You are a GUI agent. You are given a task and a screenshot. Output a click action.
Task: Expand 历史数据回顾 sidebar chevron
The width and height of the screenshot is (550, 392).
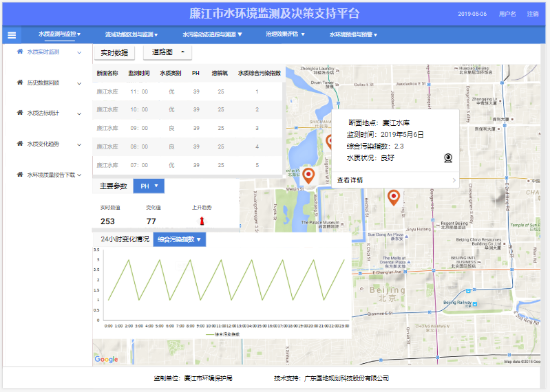point(79,83)
